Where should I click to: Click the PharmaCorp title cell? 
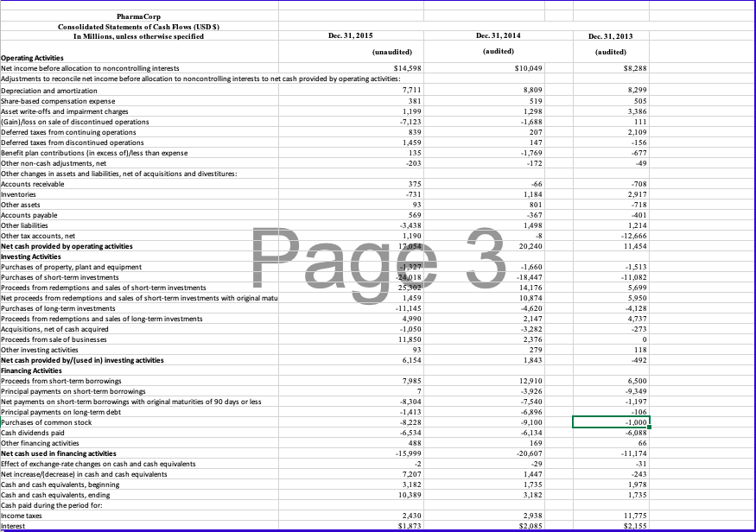[138, 16]
